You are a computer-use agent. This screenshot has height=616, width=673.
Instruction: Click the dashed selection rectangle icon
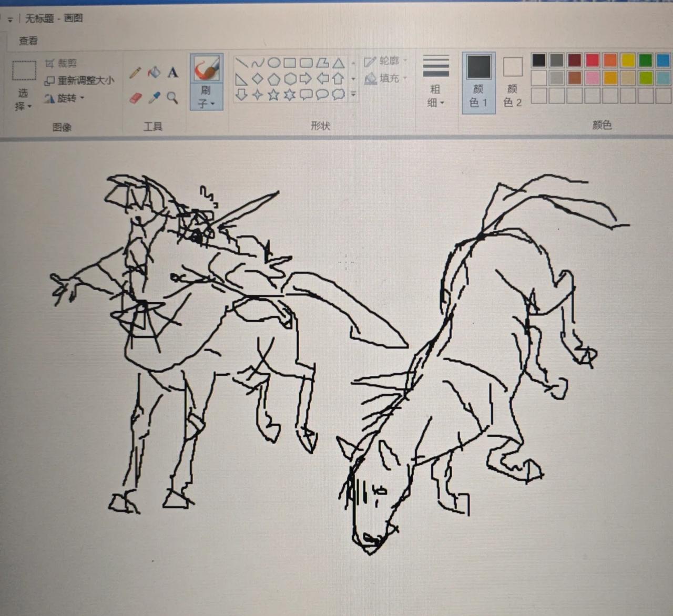[x=24, y=70]
